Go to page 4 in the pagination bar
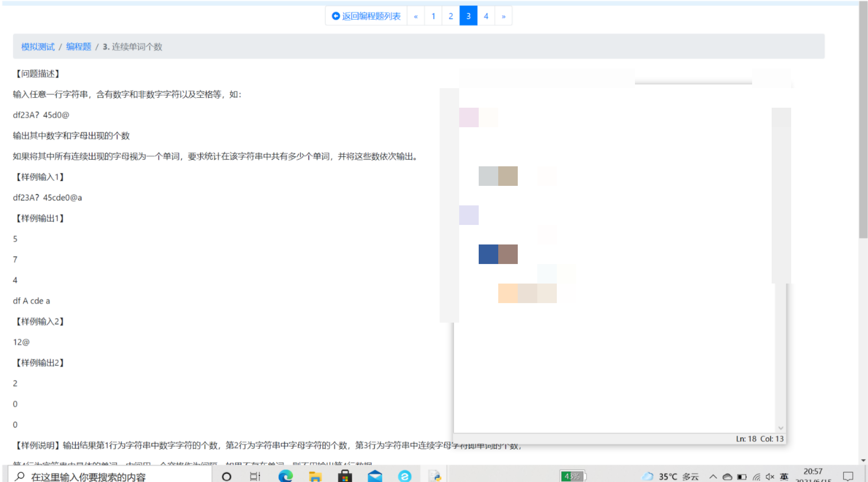868x482 pixels. tap(486, 16)
